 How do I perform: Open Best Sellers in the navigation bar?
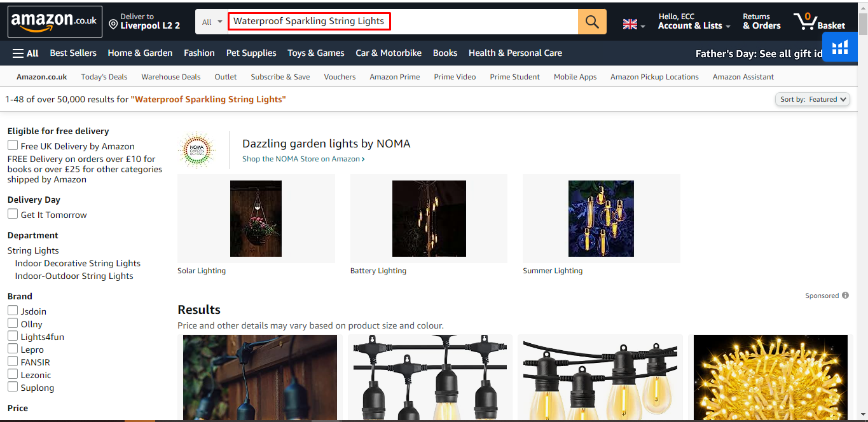coord(73,53)
